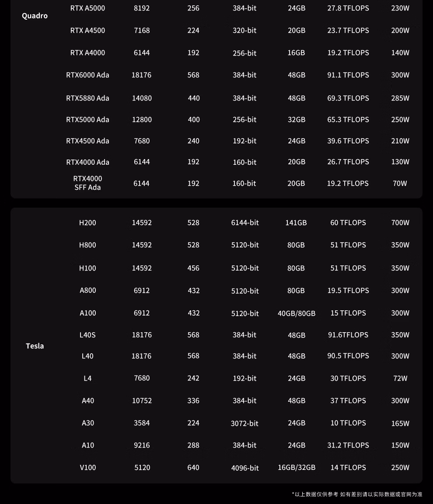Click the 700W power value
Image resolution: width=433 pixels, height=504 pixels.
[400, 222]
